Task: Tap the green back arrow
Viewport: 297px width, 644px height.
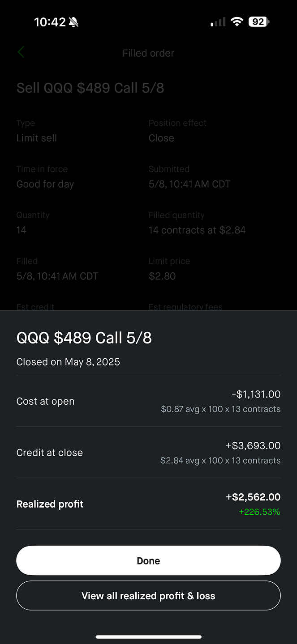Action: pos(21,52)
